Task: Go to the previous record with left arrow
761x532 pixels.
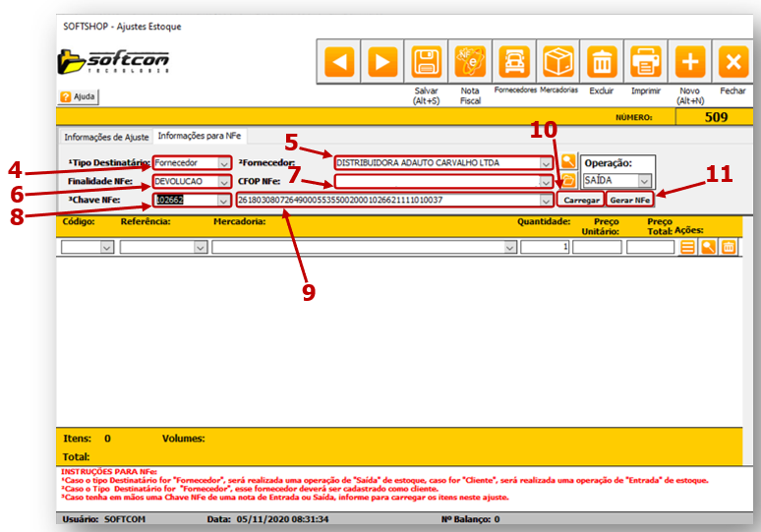Action: click(x=340, y=63)
